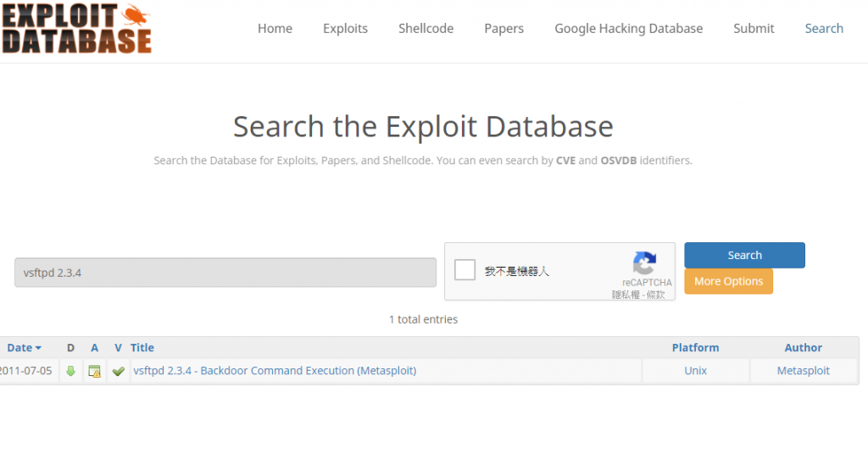Open the vulnerable app icon for vsftpd row
The image size is (868, 470).
(x=95, y=371)
